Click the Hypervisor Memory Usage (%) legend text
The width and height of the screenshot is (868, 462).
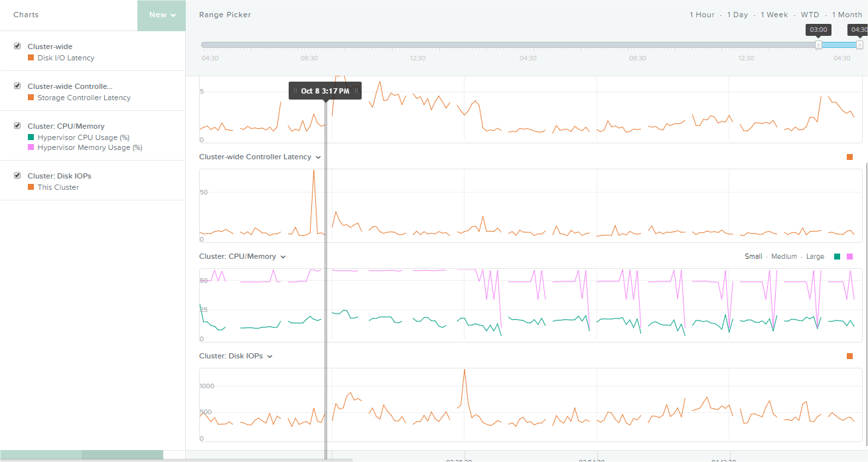coord(90,147)
